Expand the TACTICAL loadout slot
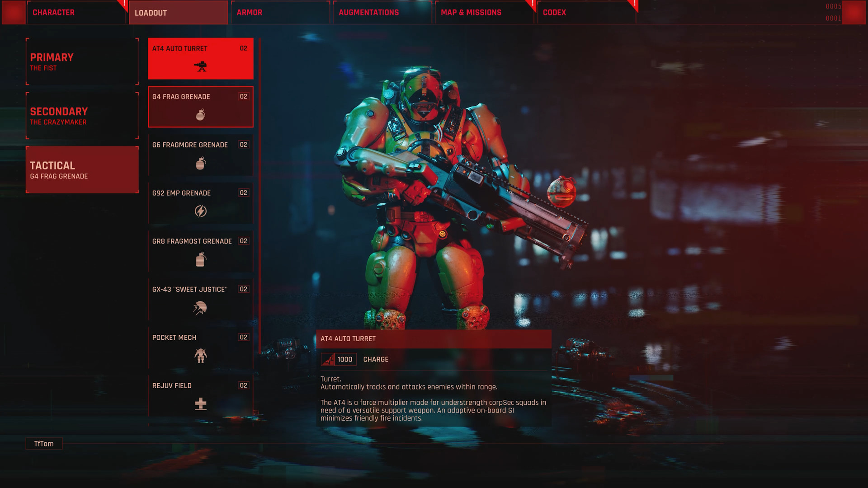This screenshot has width=868, height=488. click(82, 170)
